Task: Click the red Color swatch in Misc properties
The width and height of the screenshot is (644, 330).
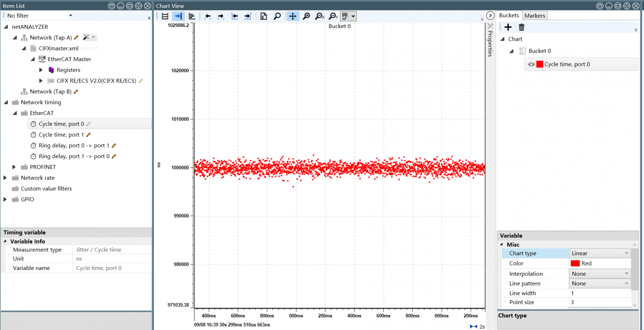Action: pyautogui.click(x=575, y=263)
